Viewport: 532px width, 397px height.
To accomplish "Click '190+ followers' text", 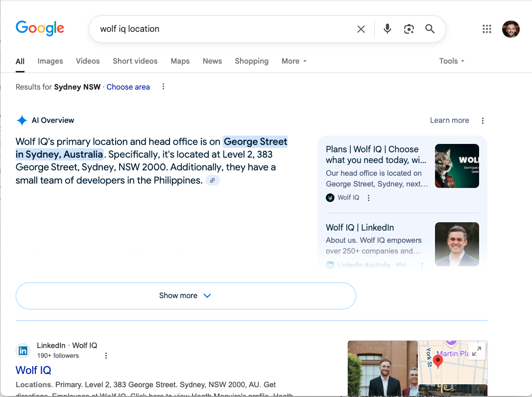I will point(58,356).
